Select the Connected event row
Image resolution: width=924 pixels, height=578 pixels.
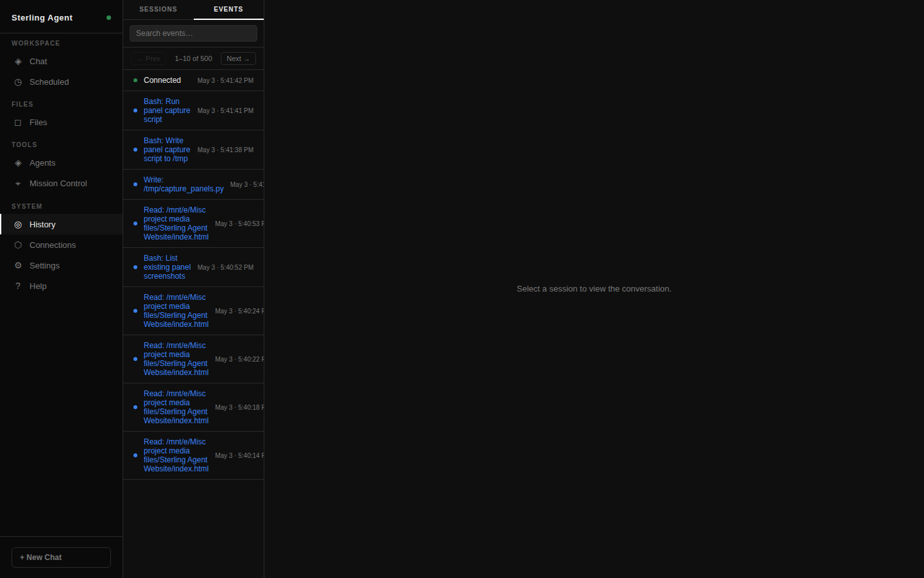click(x=193, y=80)
